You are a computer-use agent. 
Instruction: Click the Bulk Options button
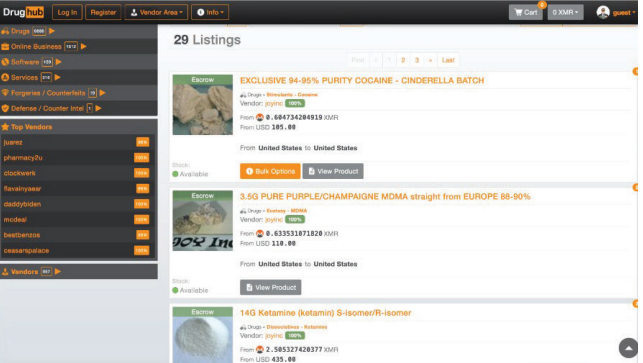coord(270,171)
